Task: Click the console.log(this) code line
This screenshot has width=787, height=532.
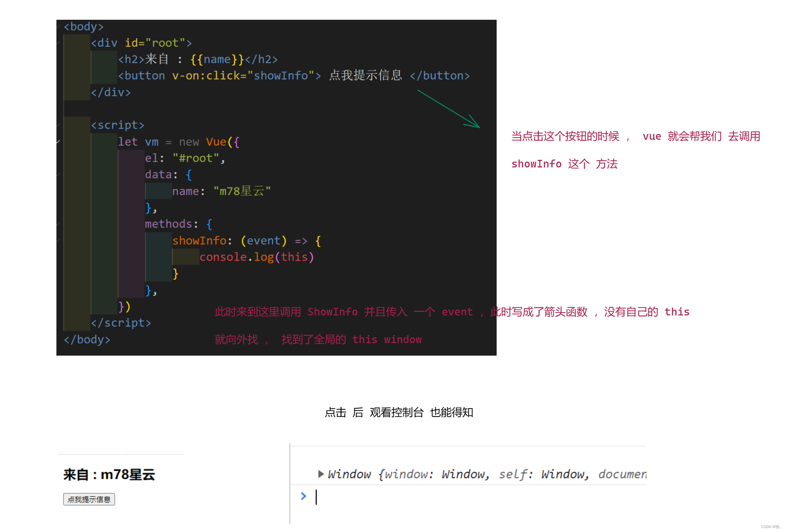Action: tap(257, 257)
